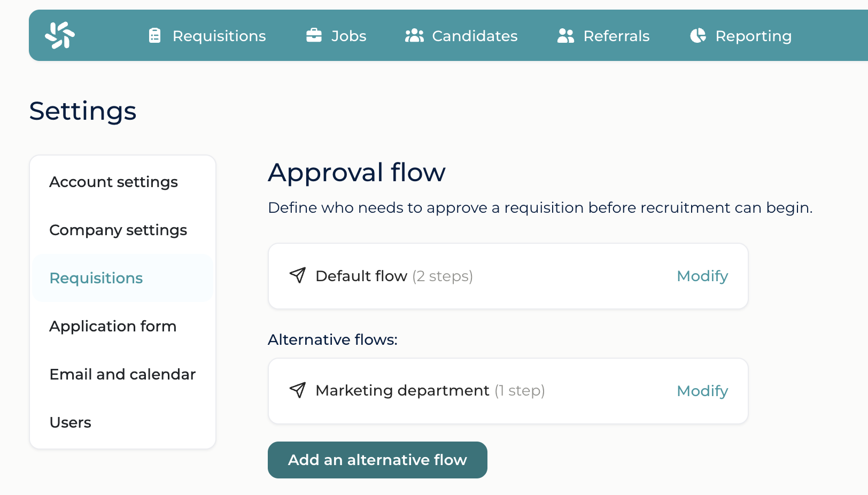
Task: Select Requisitions in the settings sidebar
Action: (x=123, y=278)
